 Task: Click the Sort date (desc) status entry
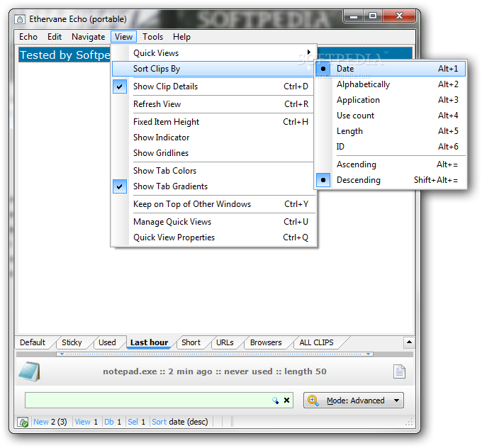pyautogui.click(x=180, y=422)
